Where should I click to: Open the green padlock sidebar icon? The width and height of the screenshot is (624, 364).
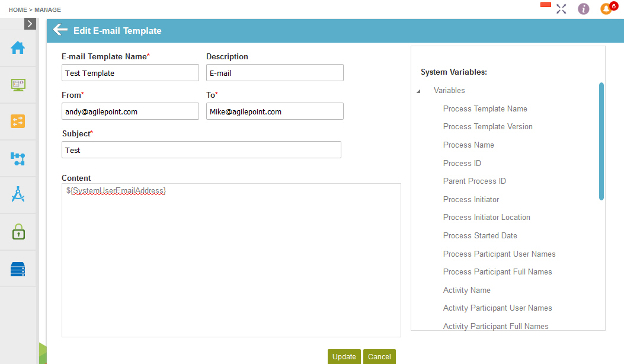pos(18,232)
